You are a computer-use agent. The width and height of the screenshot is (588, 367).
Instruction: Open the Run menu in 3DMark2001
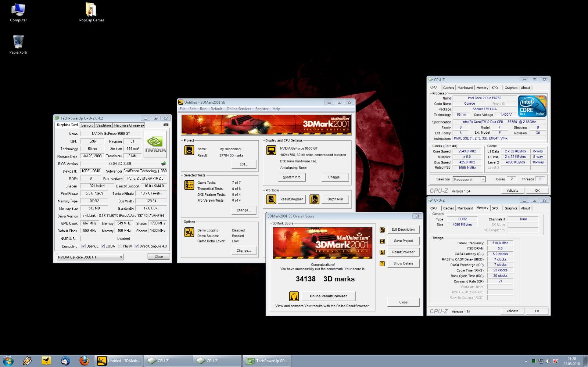(x=203, y=109)
